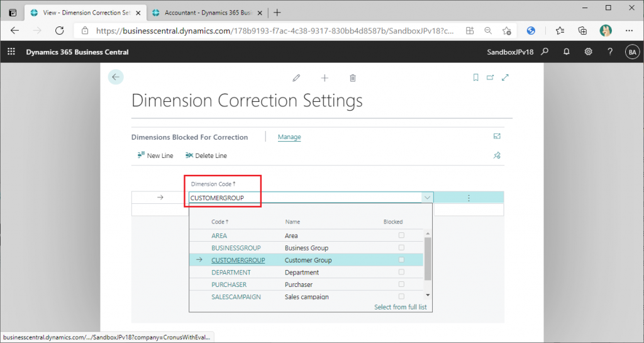
Task: Delete record using trash can icon
Action: coord(352,77)
